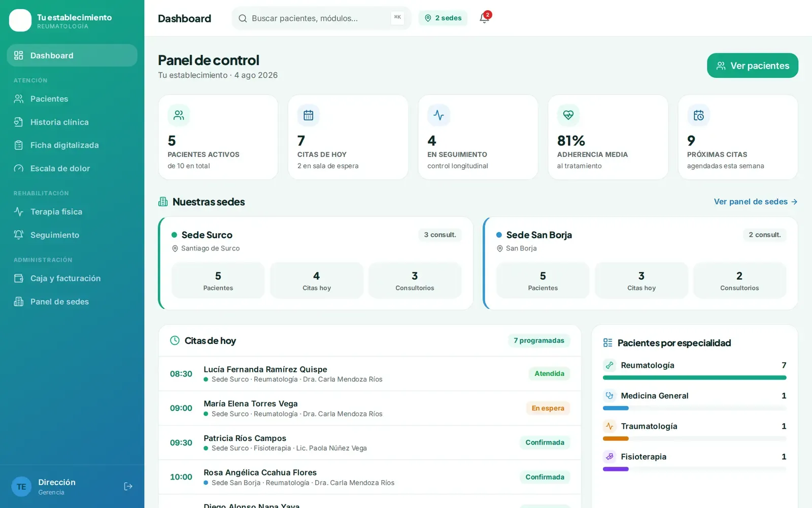Image resolution: width=812 pixels, height=508 pixels.
Task: Open Caja y facturación module
Action: (72, 278)
